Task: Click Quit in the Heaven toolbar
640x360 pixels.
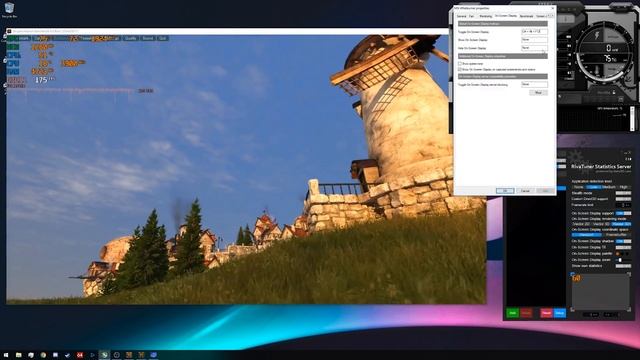Action: [162, 38]
